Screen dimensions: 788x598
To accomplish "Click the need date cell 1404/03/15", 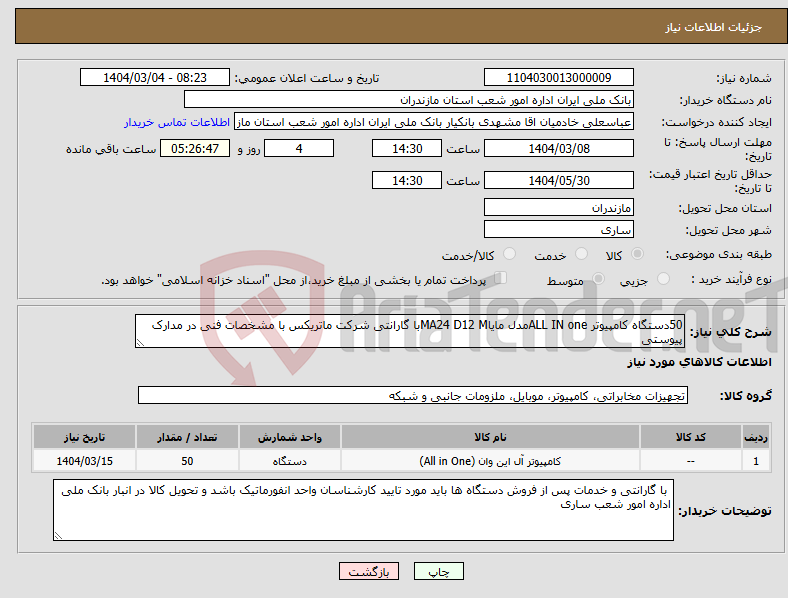I will point(84,460).
